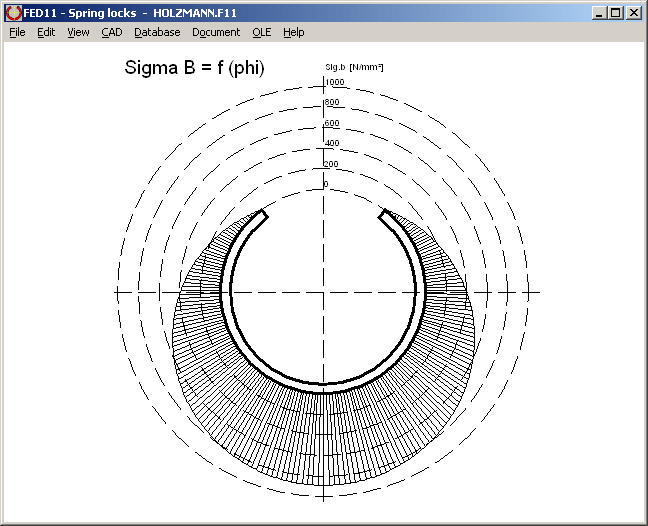Open the CAD menu
Viewport: 648px width, 526px height.
pos(111,32)
